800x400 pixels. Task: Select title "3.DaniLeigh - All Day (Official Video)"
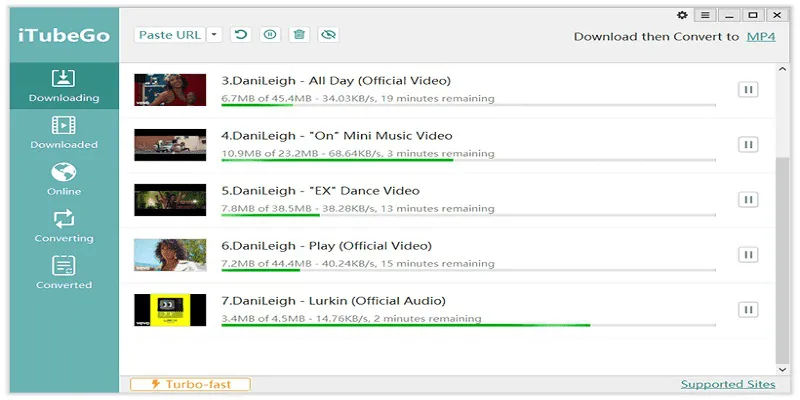pyautogui.click(x=336, y=81)
